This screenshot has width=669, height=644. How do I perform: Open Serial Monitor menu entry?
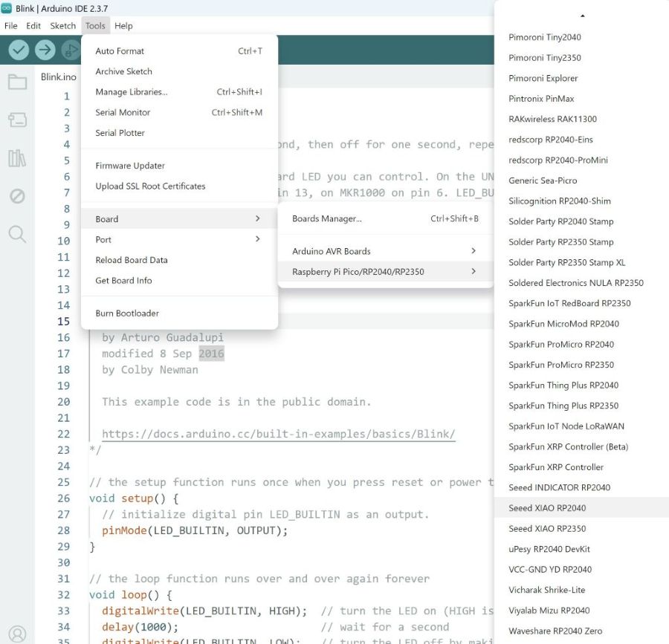pos(179,112)
